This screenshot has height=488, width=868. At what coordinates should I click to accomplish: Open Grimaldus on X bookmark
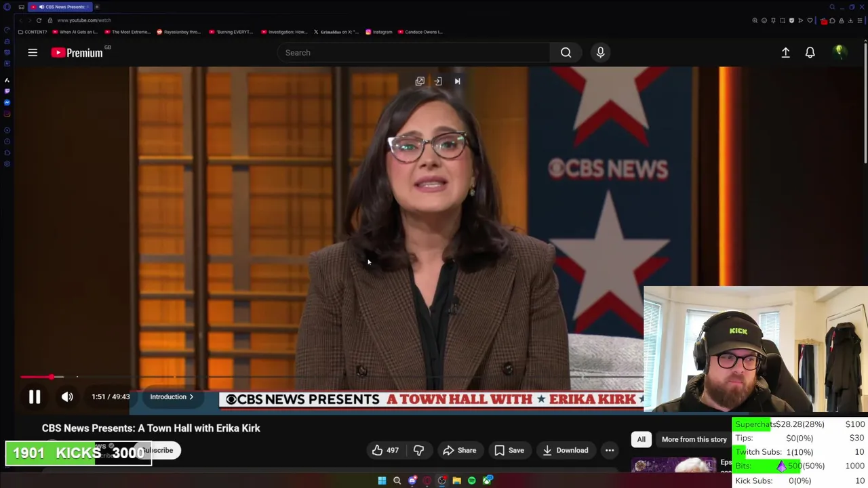point(336,32)
